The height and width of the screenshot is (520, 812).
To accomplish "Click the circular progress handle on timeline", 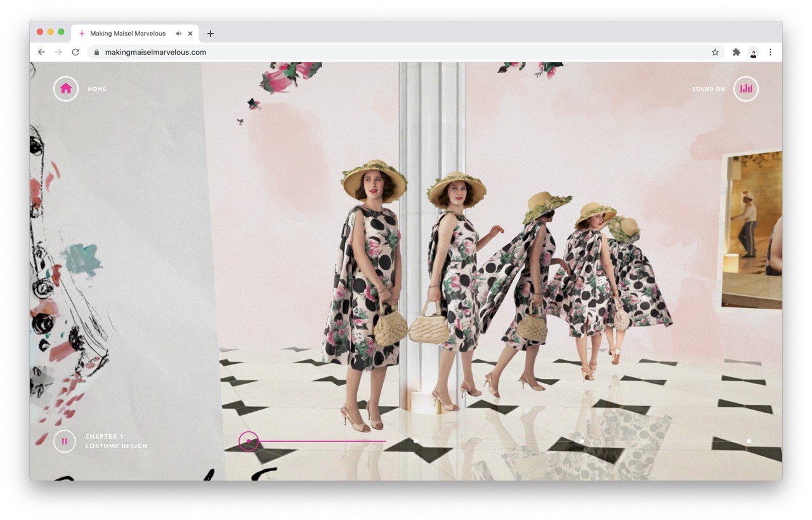I will click(249, 441).
